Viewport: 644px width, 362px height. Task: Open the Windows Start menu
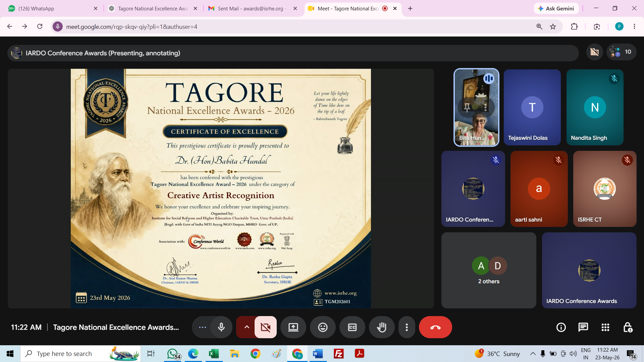(10, 354)
